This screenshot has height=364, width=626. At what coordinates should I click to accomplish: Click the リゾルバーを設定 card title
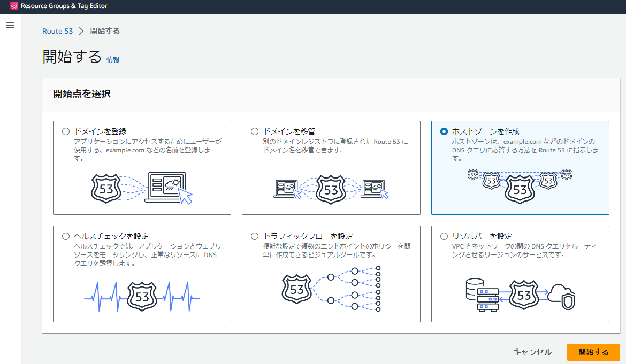click(x=482, y=236)
